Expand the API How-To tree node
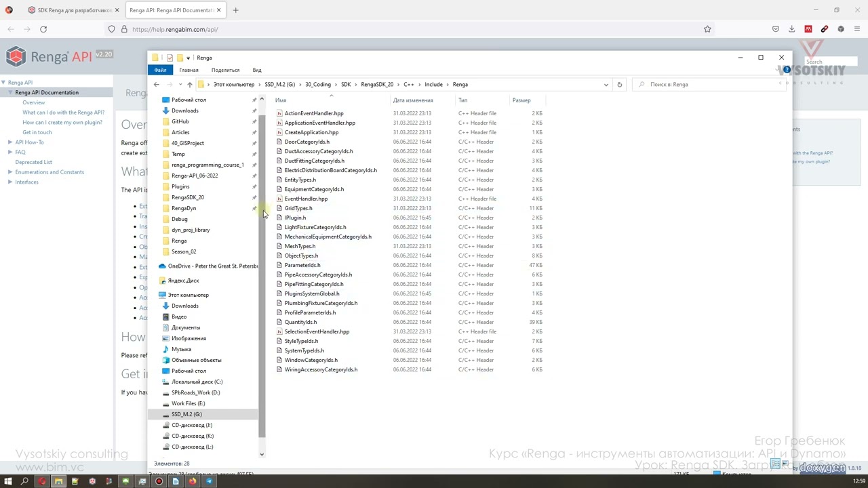Screen dimensions: 868x488 point(10,142)
